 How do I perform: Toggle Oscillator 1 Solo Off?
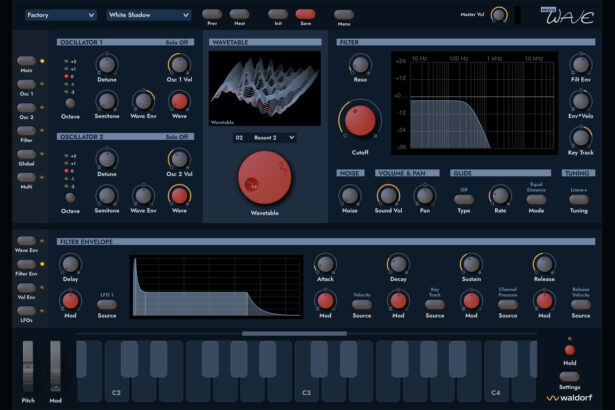(176, 42)
